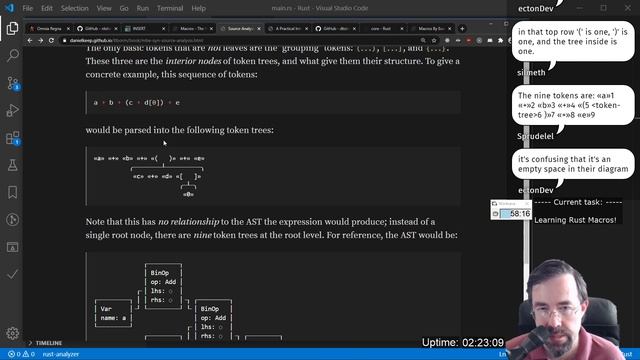Click the code line 'a + b + (c + d[0]) + e'
The height and width of the screenshot is (360, 640).
(x=136, y=102)
